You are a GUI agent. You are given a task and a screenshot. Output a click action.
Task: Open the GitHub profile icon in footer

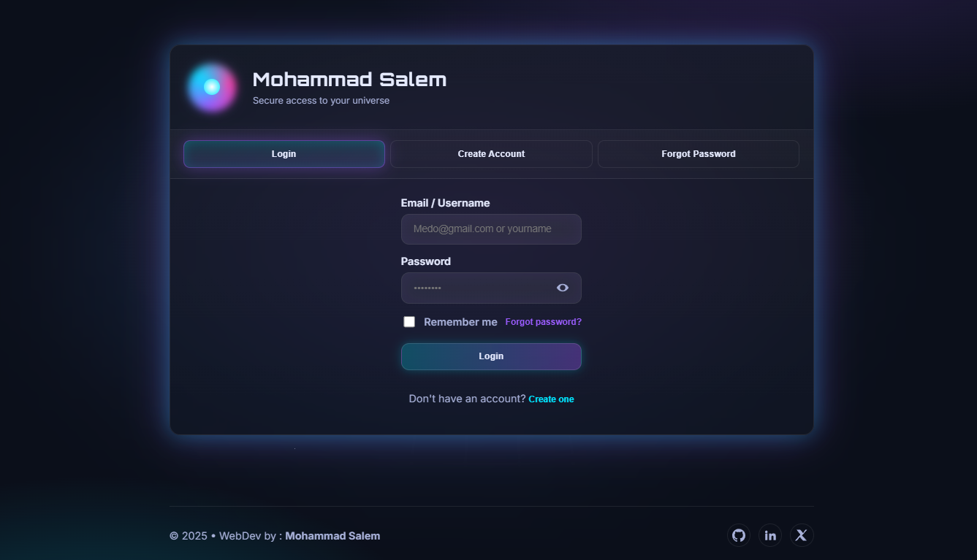click(x=739, y=535)
